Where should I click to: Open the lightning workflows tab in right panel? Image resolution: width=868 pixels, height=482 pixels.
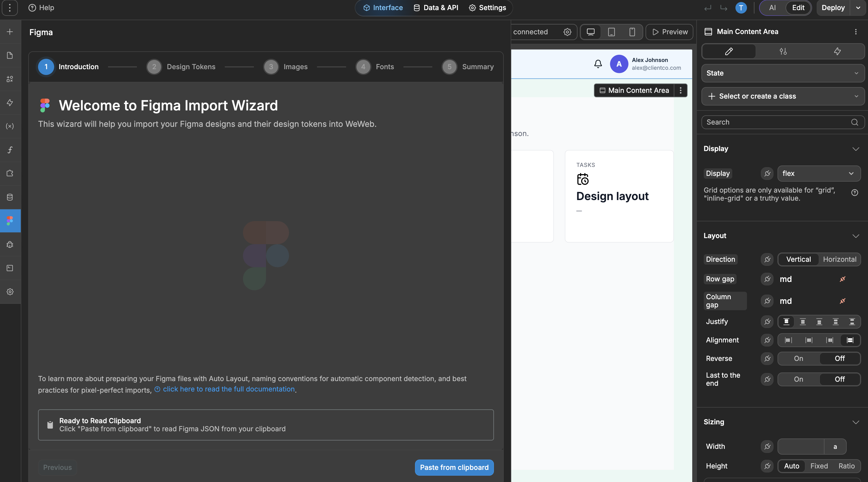click(x=837, y=51)
